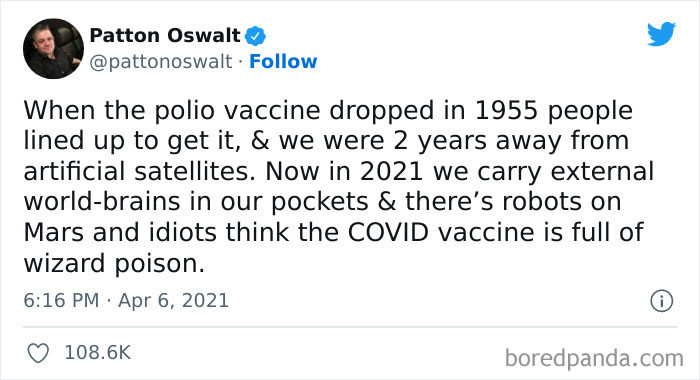
Task: Click the word Mars in tweet
Action: pyautogui.click(x=54, y=232)
